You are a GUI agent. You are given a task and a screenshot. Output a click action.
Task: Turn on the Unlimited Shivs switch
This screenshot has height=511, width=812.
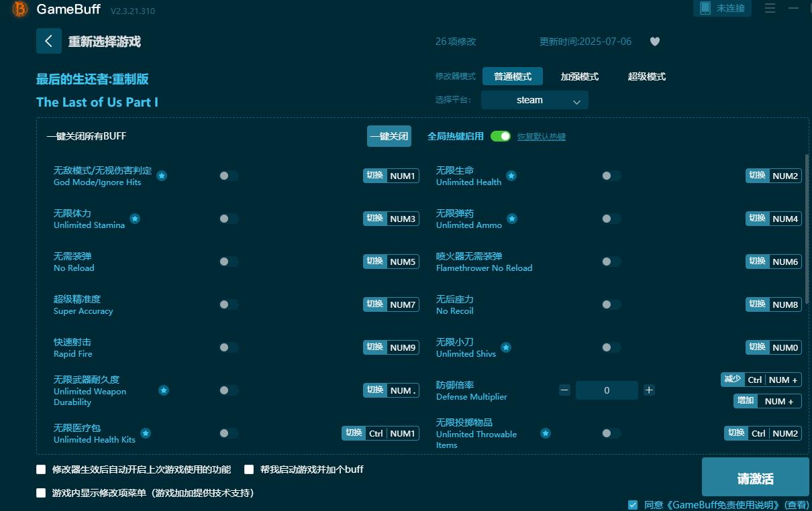pos(611,347)
